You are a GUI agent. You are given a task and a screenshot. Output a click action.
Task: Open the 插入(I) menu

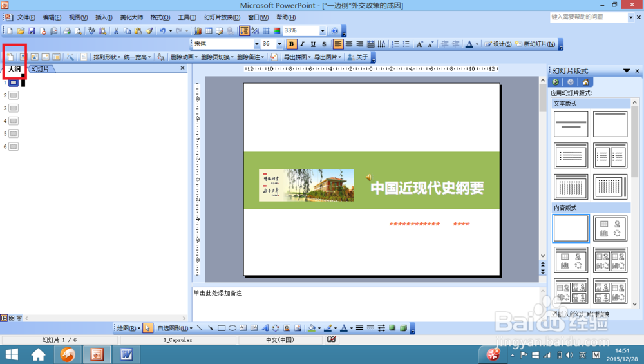[x=104, y=17]
